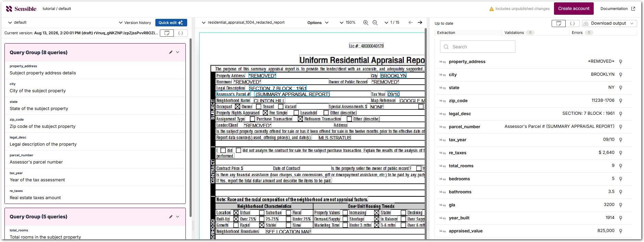
Task: Switch output panel to JSON view
Action: click(x=572, y=23)
